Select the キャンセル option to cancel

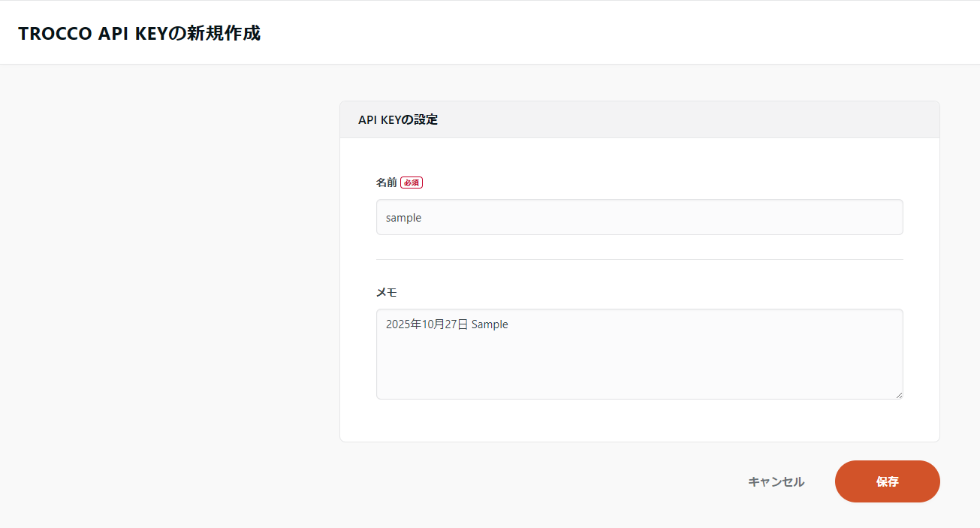pyautogui.click(x=775, y=481)
